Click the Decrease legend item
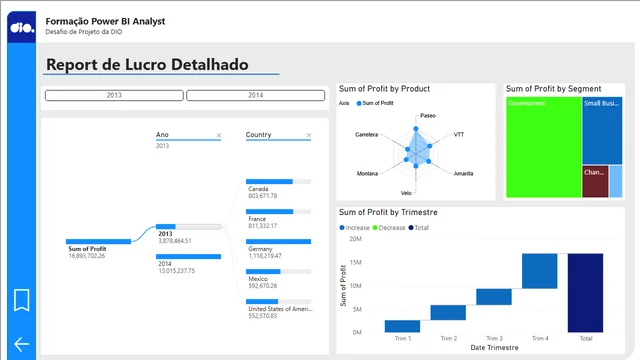 click(x=389, y=228)
